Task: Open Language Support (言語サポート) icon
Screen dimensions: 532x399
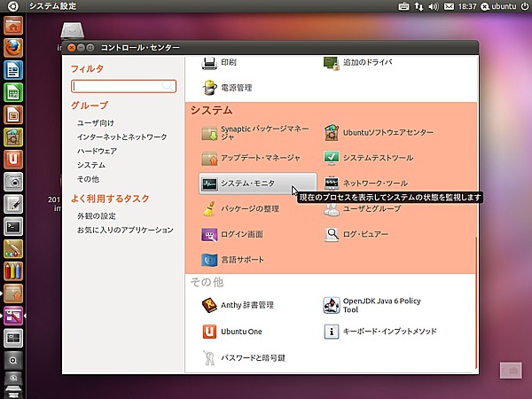Action: click(209, 260)
